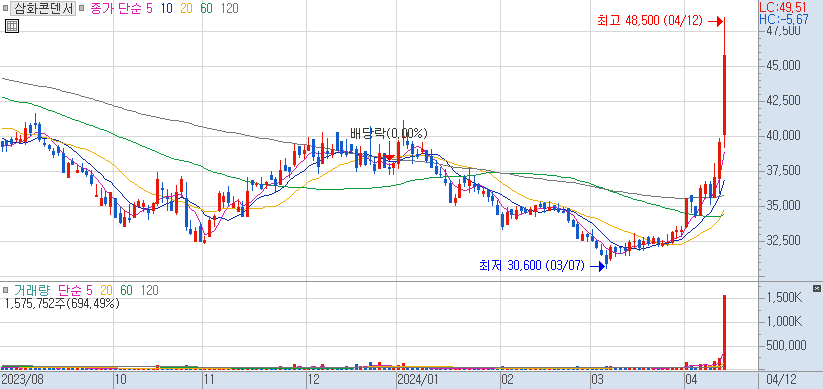The width and height of the screenshot is (823, 389).
Task: Click the 1,000K volume axis label
Action: 783,321
